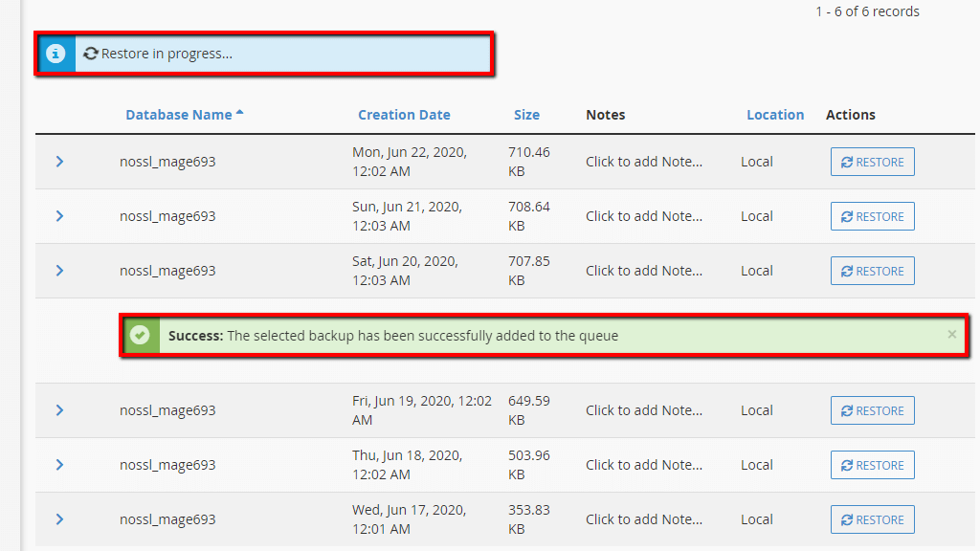980x551 pixels.
Task: Click the info icon in Restore banner
Action: pyautogui.click(x=56, y=54)
